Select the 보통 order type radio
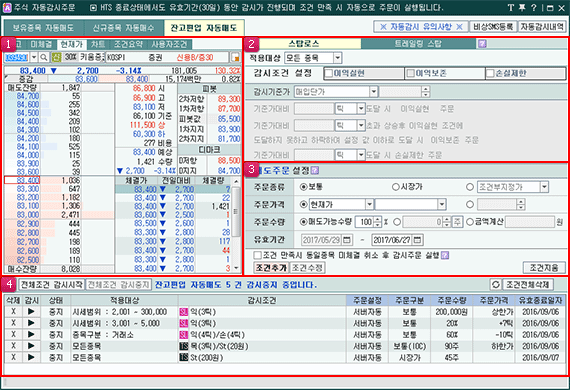 [304, 187]
